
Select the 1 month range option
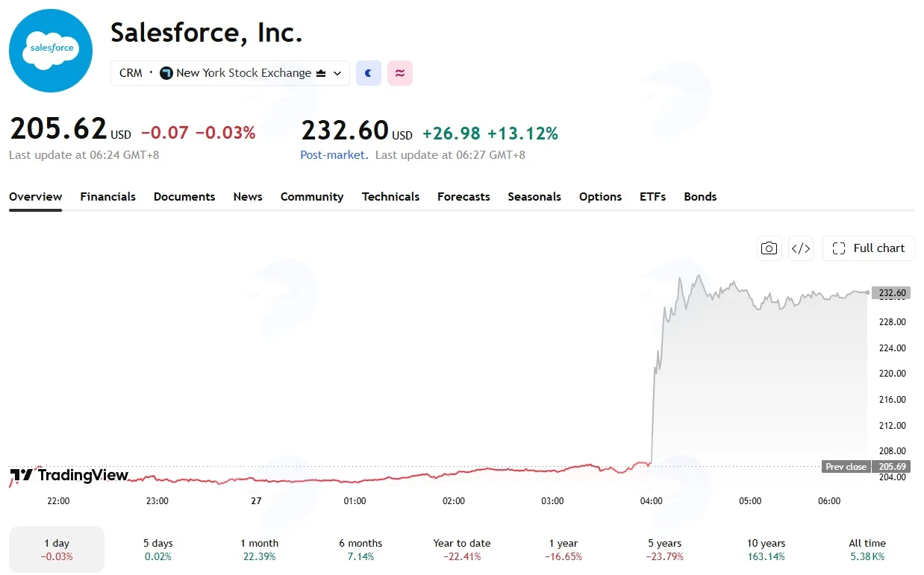tap(259, 550)
